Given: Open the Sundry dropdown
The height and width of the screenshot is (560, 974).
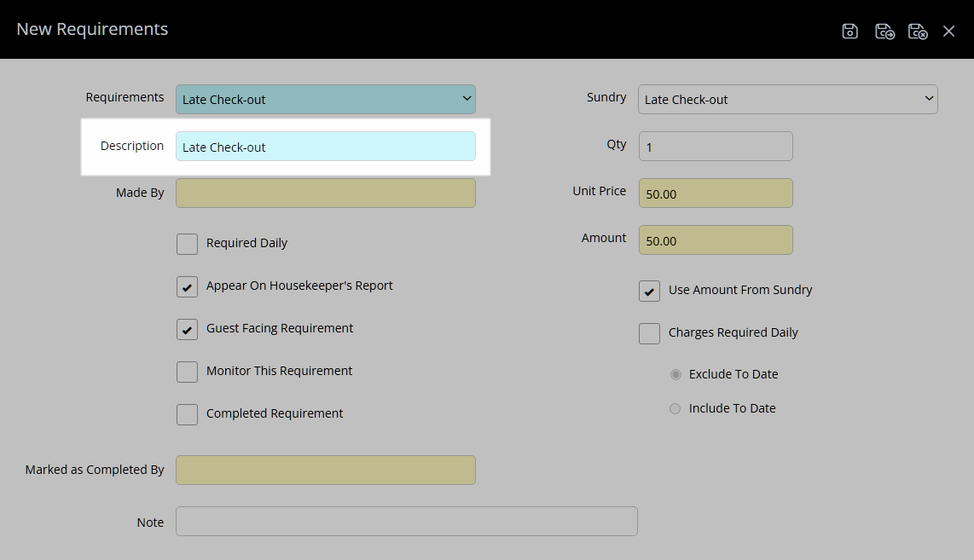Looking at the screenshot, I should tap(788, 100).
